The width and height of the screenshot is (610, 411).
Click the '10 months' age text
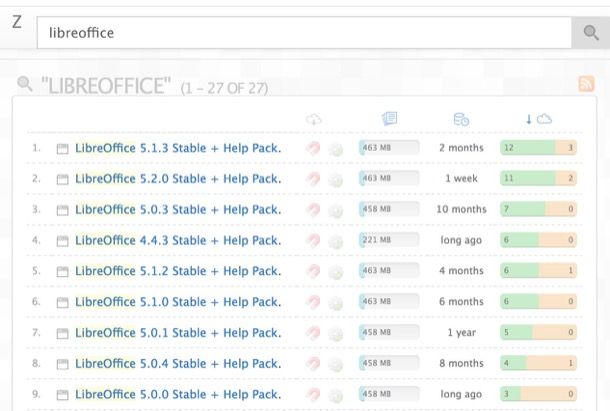click(461, 209)
